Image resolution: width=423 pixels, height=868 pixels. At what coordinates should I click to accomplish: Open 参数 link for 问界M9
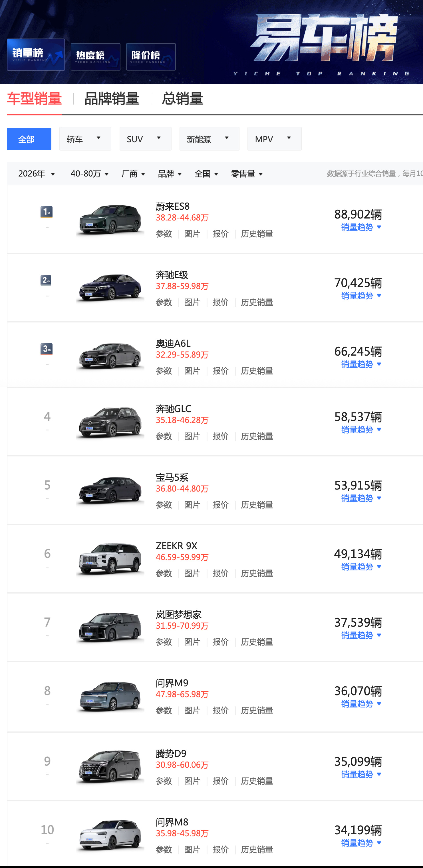point(164,710)
